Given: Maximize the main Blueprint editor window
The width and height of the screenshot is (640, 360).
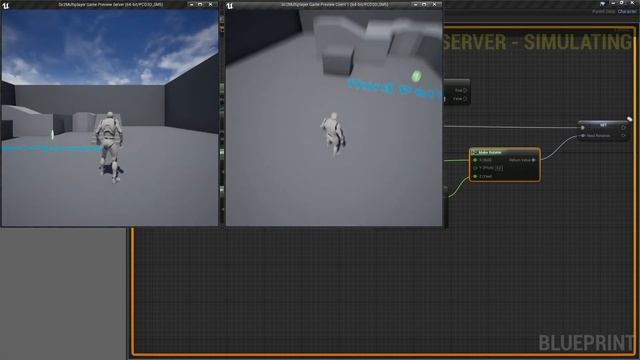Looking at the screenshot, I should tap(622, 3).
